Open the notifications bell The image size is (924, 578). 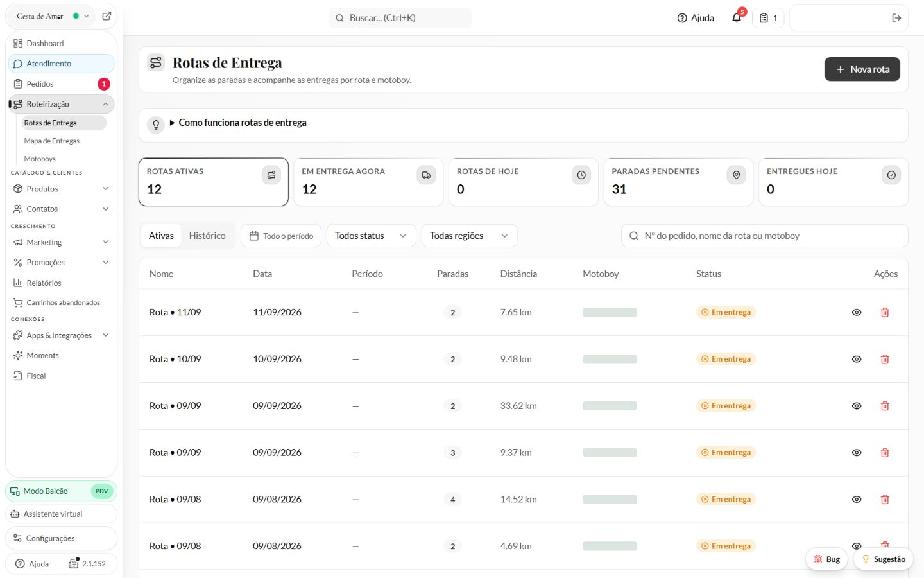point(737,18)
